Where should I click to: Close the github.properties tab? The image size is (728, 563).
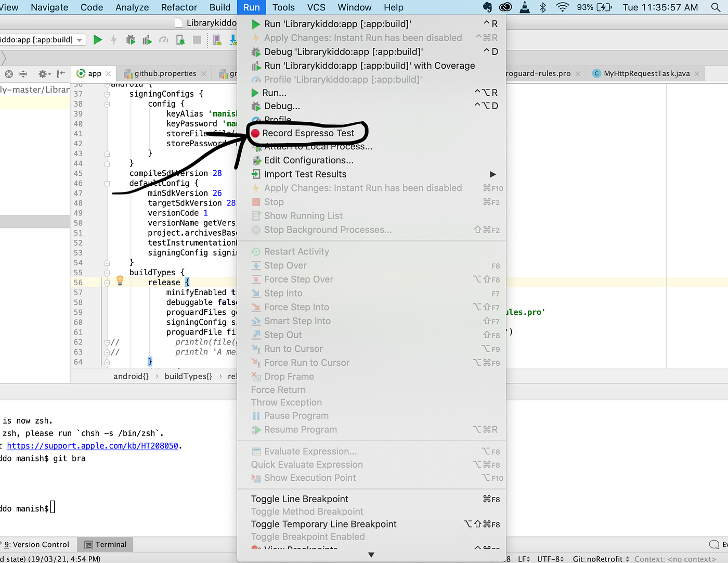pyautogui.click(x=203, y=74)
